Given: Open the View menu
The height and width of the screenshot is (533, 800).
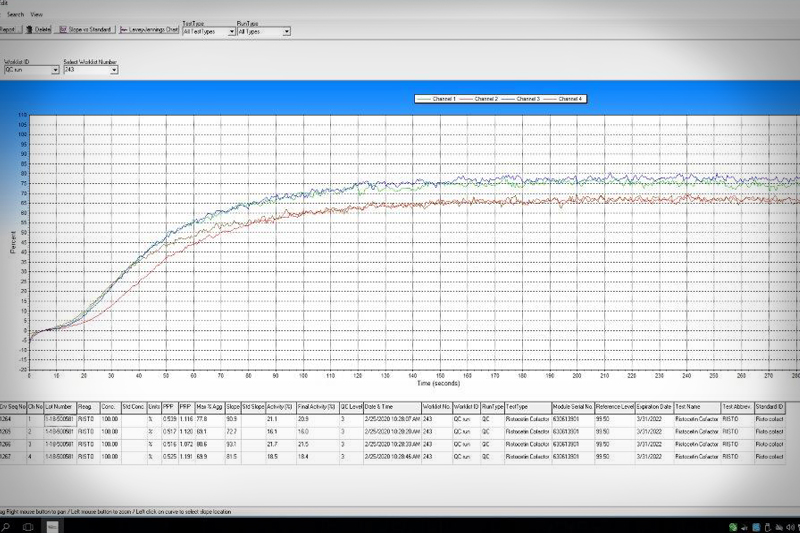Looking at the screenshot, I should [37, 15].
